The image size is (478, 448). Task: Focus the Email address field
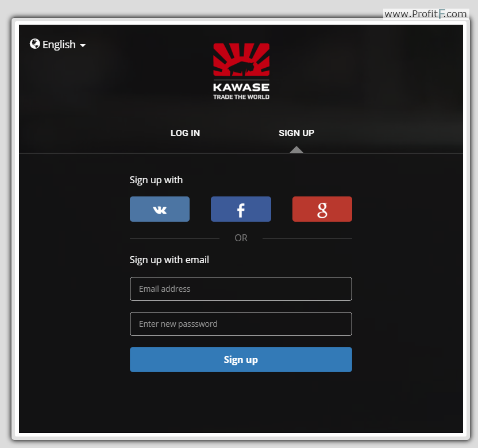(241, 289)
